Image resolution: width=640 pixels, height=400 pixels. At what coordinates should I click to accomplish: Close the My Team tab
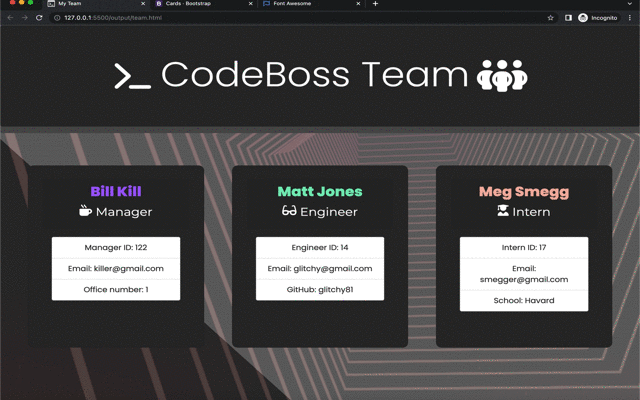143,4
